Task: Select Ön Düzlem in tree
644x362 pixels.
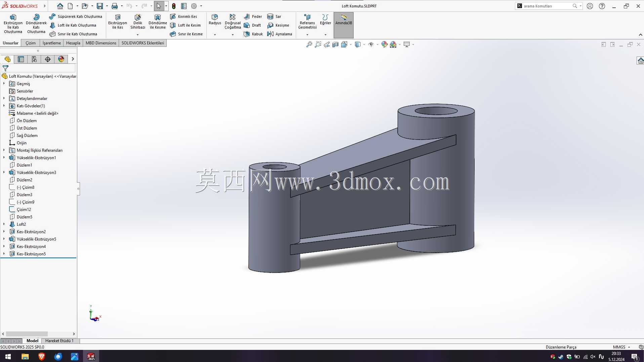Action: tap(27, 121)
